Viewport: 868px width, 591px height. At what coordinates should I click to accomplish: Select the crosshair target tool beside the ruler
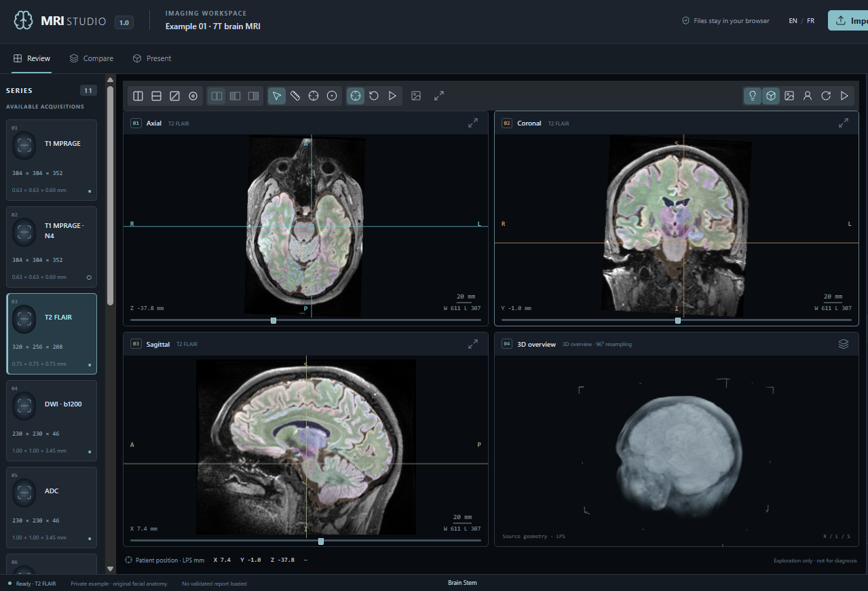(314, 96)
